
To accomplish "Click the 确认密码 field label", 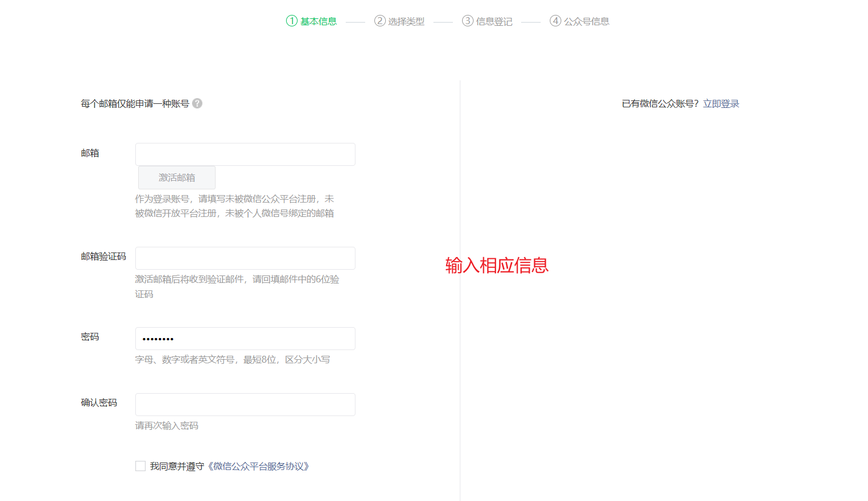I will coord(99,403).
